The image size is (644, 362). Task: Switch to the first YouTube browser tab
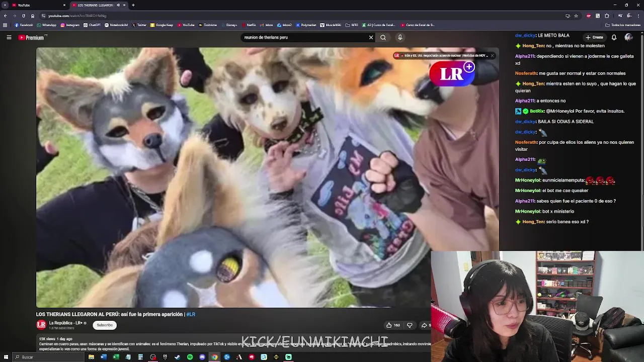38,5
